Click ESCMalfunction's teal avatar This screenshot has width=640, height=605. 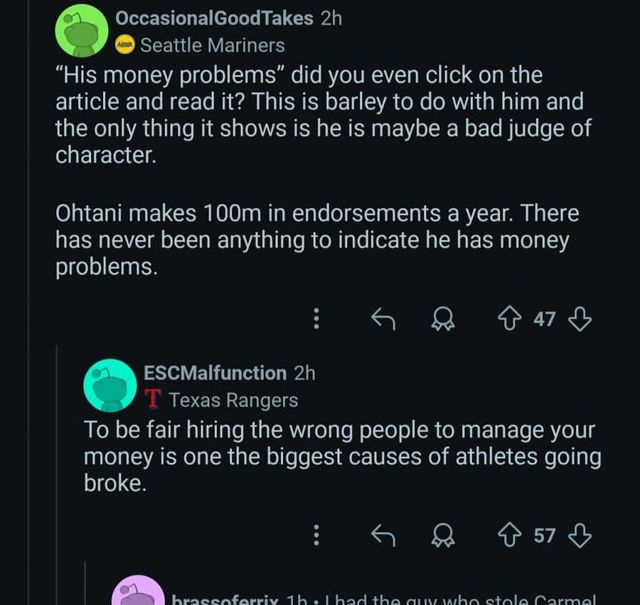pos(110,385)
